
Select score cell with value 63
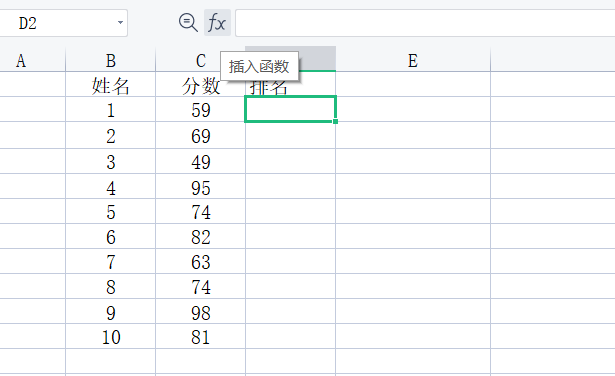pos(200,261)
